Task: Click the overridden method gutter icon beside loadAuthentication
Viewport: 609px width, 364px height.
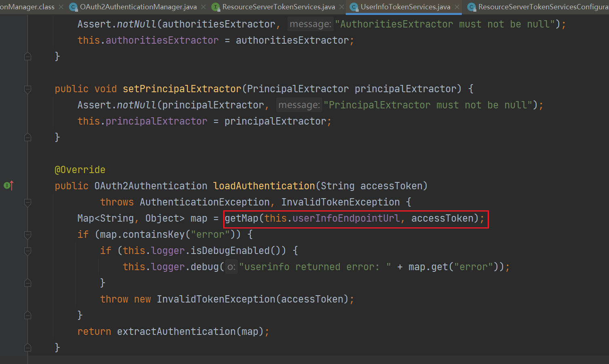Action: point(8,186)
